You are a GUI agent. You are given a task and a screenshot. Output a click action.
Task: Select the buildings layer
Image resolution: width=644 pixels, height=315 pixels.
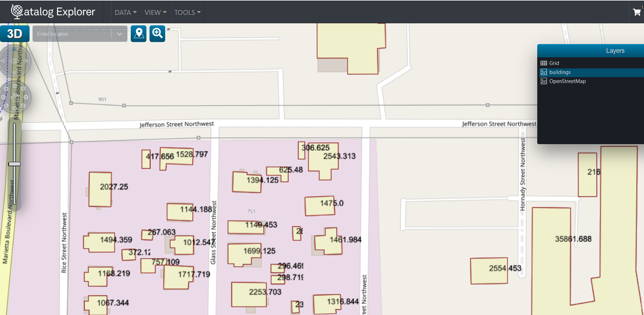point(560,72)
